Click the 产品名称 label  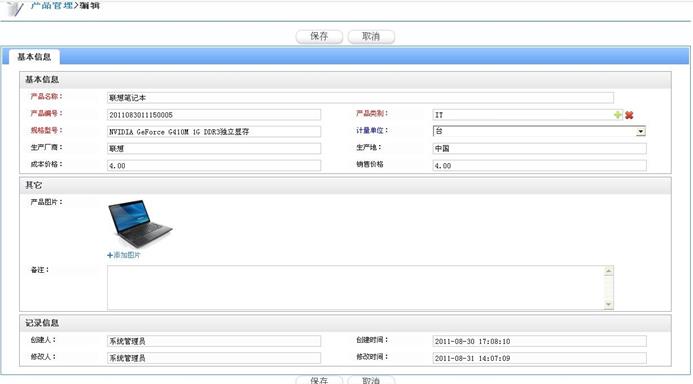point(46,96)
